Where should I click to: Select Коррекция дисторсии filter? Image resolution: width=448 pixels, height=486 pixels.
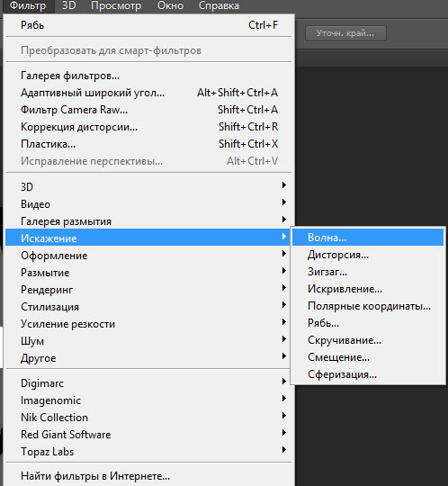148,127
